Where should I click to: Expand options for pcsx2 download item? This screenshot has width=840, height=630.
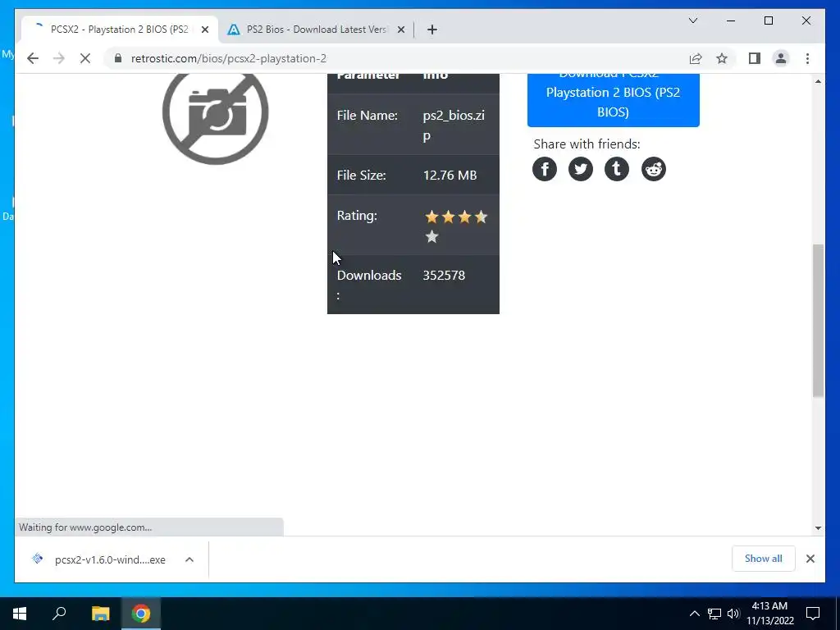[189, 559]
